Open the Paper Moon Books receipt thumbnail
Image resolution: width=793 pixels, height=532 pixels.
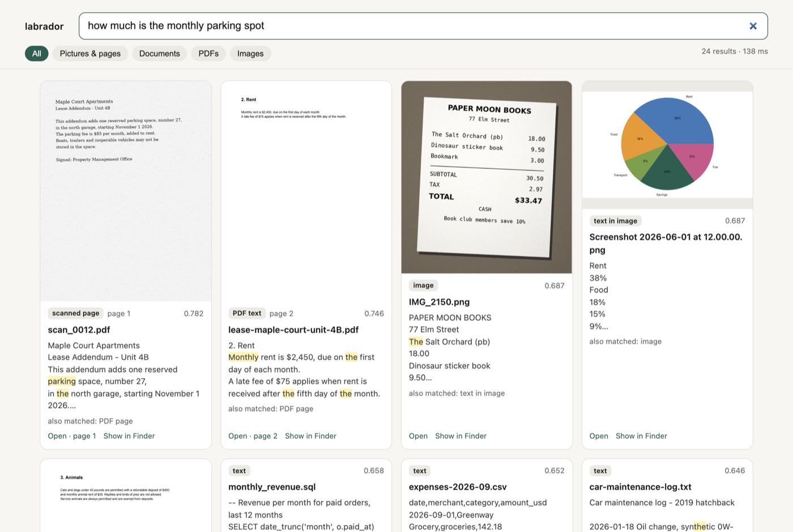pyautogui.click(x=487, y=177)
